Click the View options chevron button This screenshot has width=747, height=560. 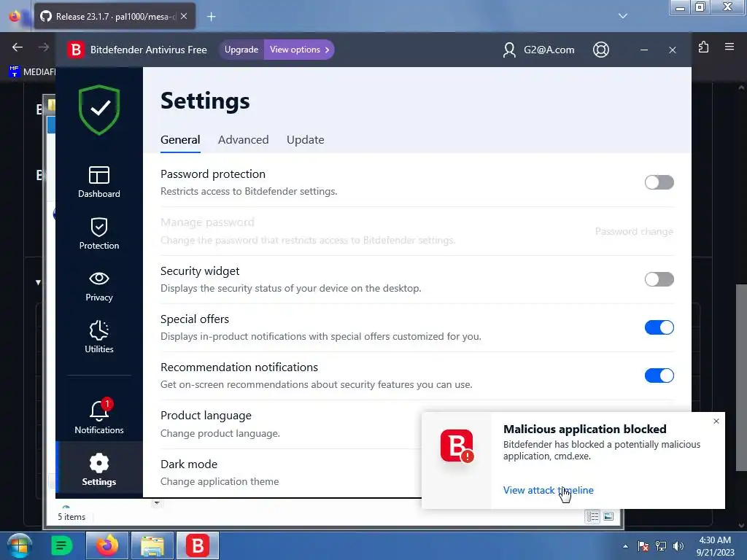click(x=299, y=50)
